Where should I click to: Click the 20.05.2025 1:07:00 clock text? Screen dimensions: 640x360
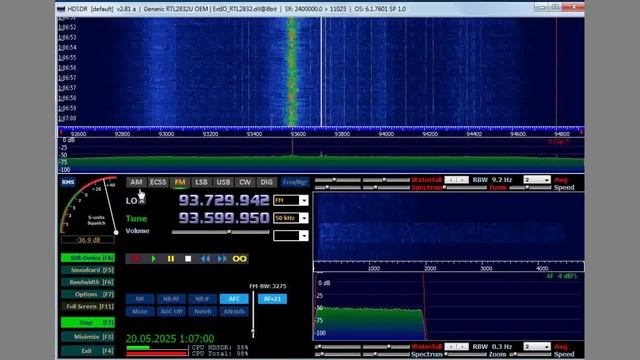click(x=170, y=339)
